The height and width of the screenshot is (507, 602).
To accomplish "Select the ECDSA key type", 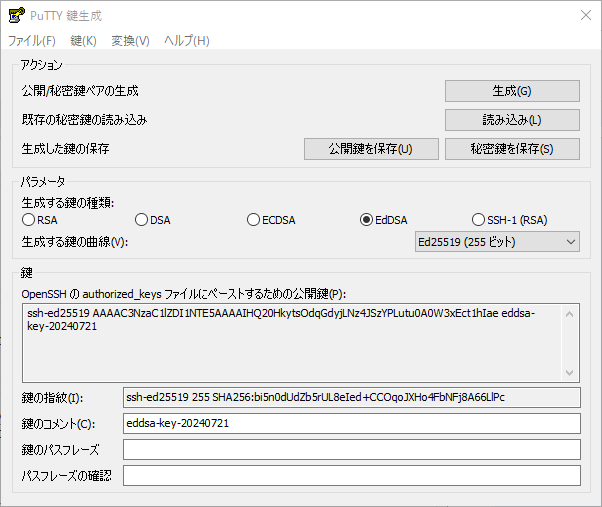I will tap(271, 220).
